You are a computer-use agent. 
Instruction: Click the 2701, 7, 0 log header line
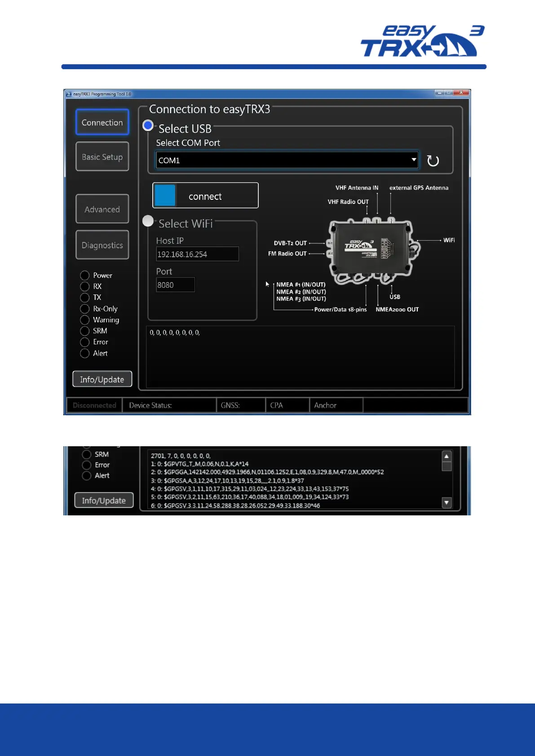click(x=181, y=456)
